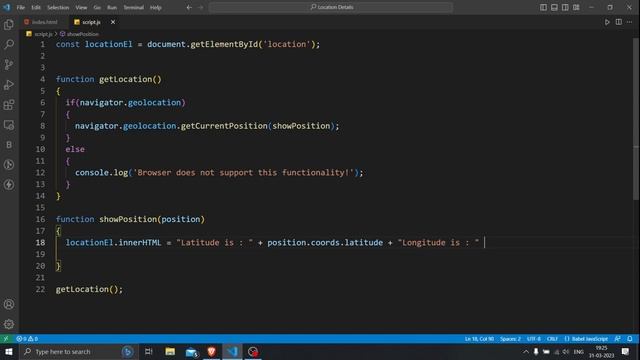Open the Extensions view
640x360 pixels.
click(9, 105)
